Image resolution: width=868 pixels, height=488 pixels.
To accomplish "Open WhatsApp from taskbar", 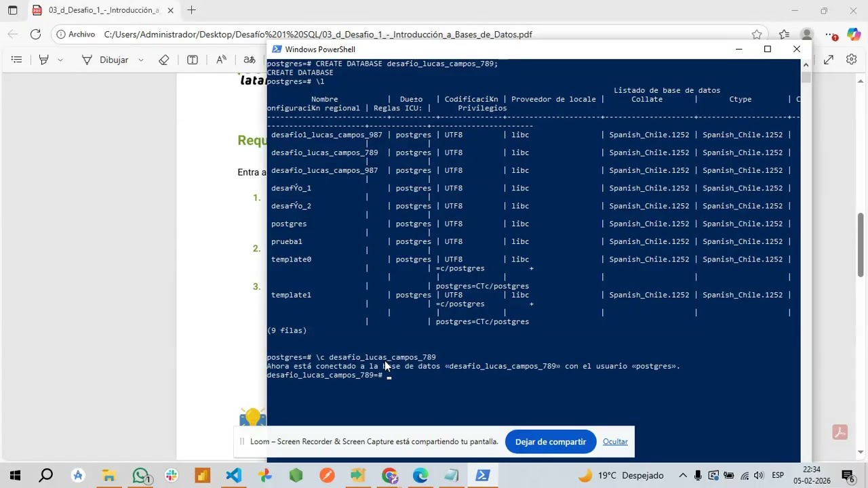I will 140,476.
